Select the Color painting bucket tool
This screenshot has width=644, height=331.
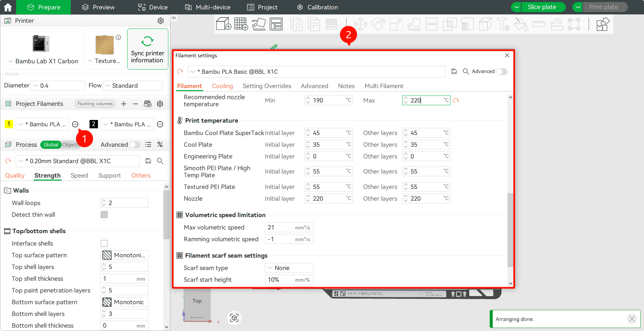(x=521, y=24)
